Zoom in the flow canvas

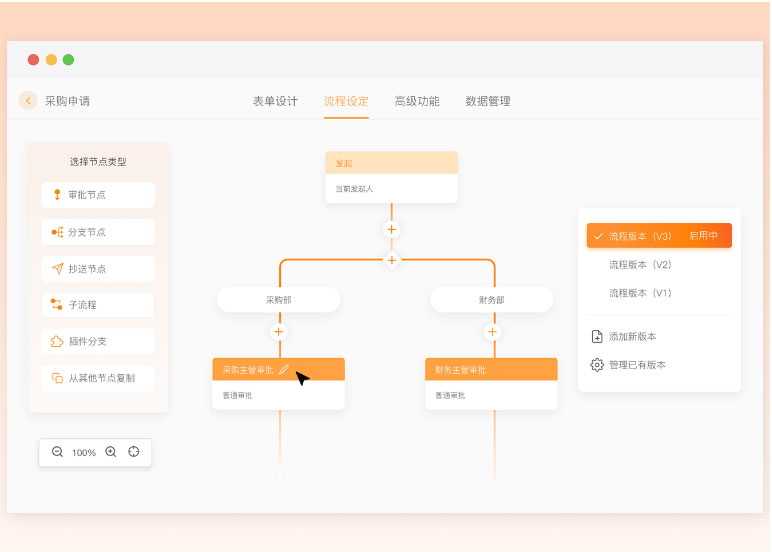(x=111, y=452)
